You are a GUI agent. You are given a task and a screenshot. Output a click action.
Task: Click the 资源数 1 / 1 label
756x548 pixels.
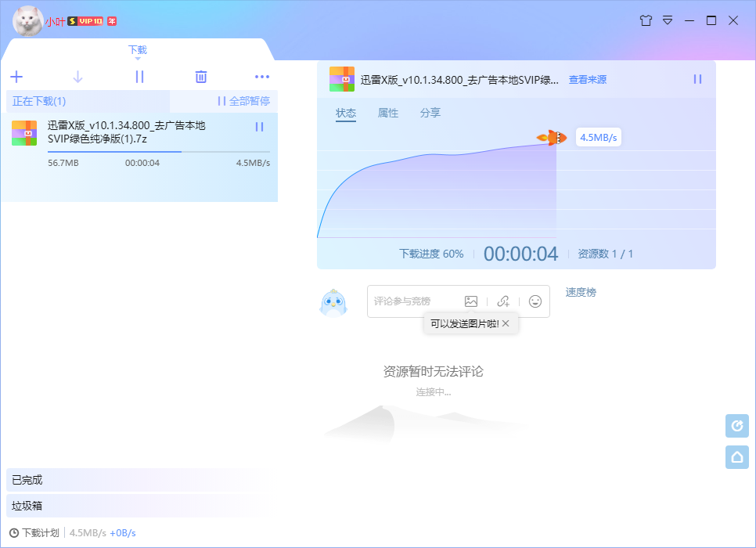pos(606,254)
